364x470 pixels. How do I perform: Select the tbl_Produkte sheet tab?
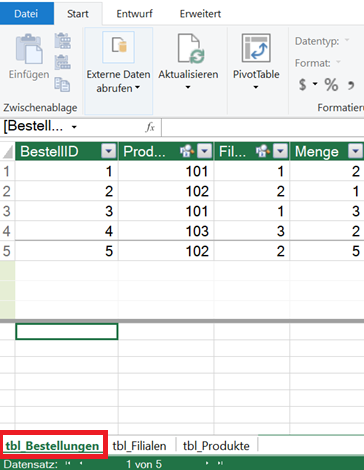tap(216, 446)
